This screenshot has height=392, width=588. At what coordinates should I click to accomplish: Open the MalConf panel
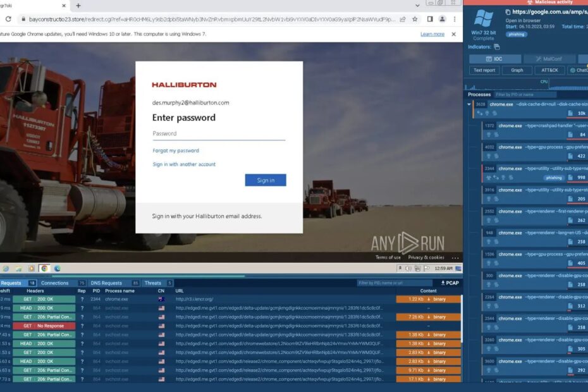549,59
